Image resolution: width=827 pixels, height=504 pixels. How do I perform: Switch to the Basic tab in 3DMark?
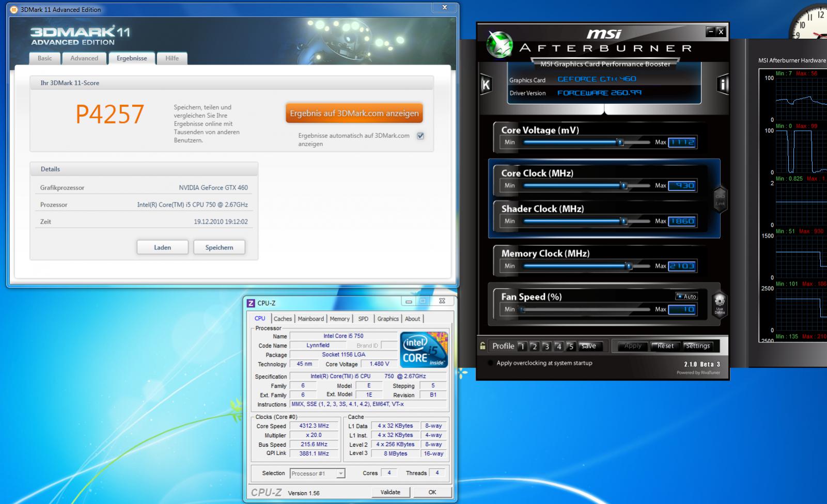(x=45, y=58)
